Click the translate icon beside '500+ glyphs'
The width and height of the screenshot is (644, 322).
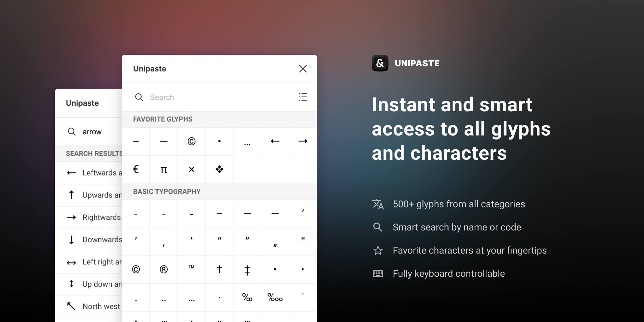point(378,204)
